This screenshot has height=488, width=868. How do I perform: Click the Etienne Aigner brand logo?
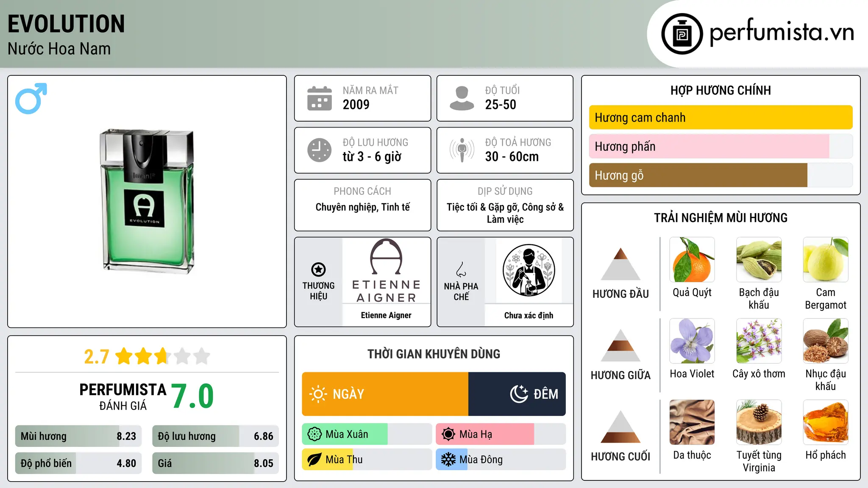point(386,271)
